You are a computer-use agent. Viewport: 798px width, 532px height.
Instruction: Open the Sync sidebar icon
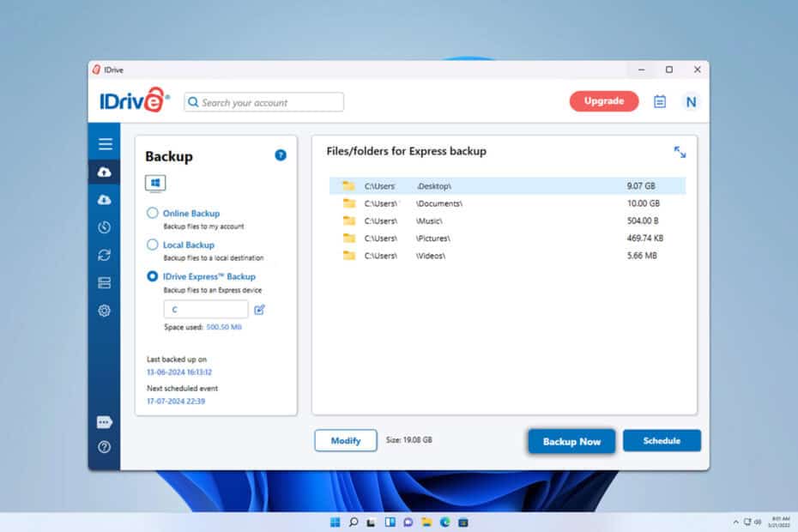pyautogui.click(x=105, y=255)
